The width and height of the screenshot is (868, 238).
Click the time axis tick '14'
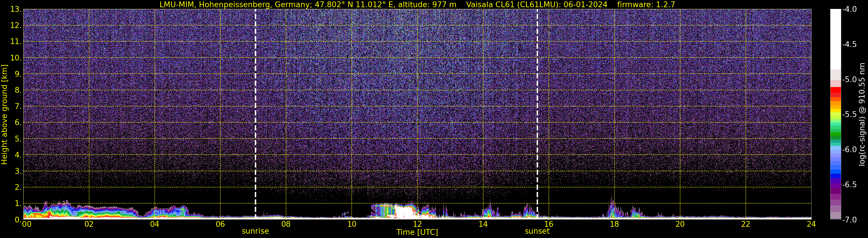click(x=483, y=224)
